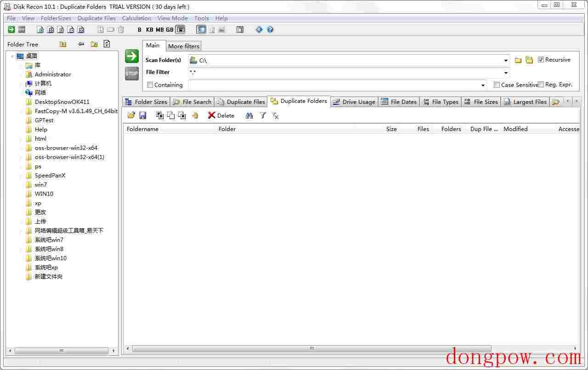Sort by the Files column header

click(415, 129)
